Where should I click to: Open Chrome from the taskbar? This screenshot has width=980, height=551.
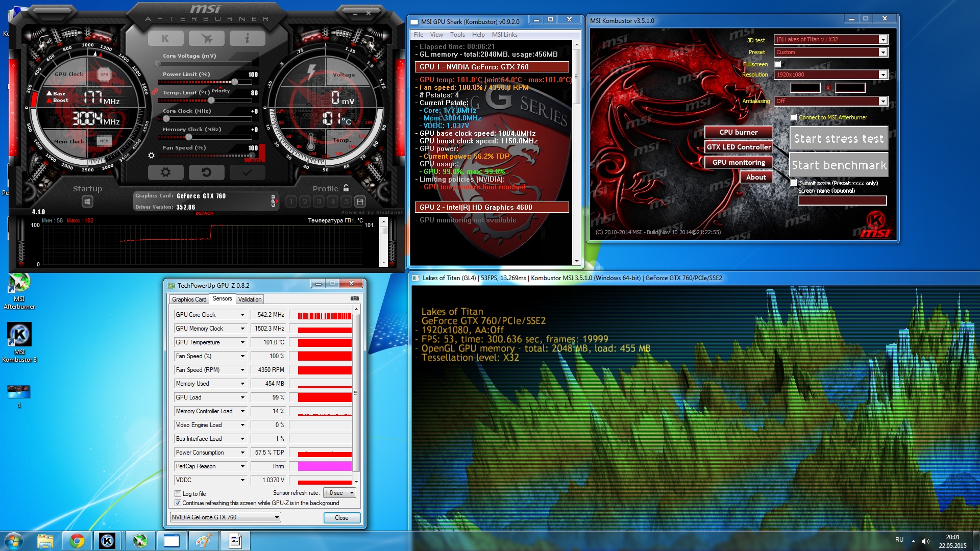coord(77,541)
